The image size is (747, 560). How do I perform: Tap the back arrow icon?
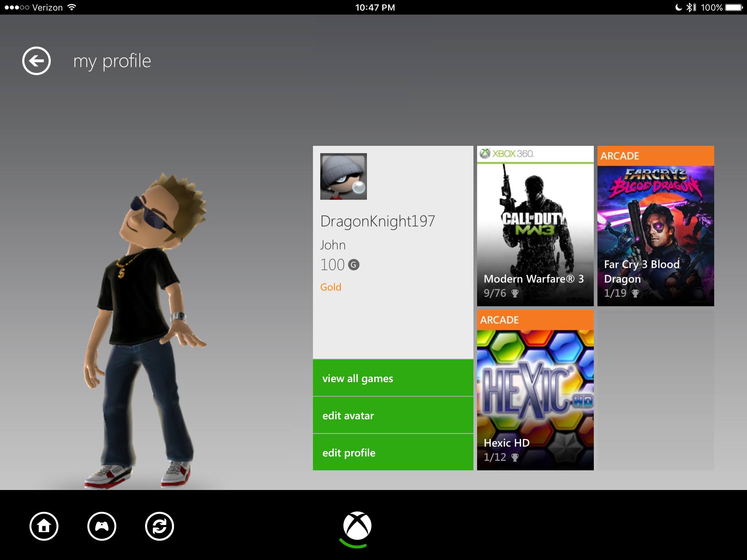(x=36, y=61)
